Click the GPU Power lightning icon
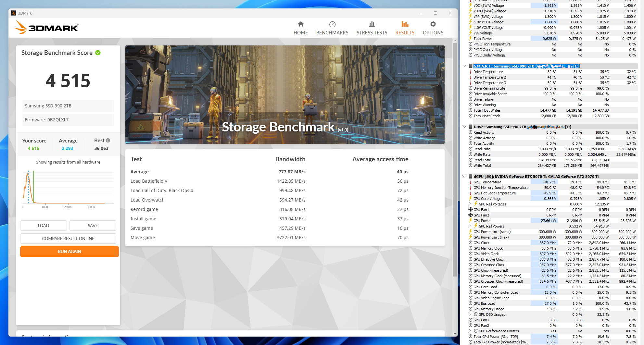 [470, 221]
